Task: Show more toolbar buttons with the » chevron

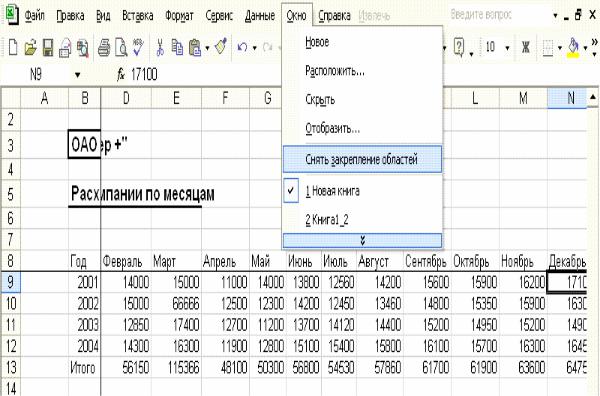Action: pos(594,42)
